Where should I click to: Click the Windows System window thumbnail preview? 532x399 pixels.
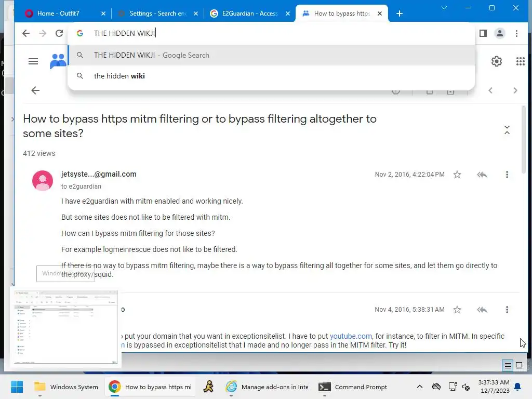[x=65, y=328]
